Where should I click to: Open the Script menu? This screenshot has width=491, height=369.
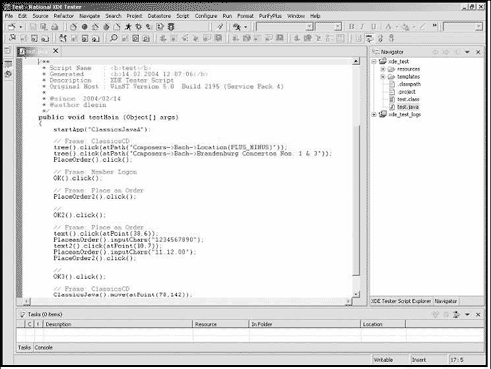point(183,16)
